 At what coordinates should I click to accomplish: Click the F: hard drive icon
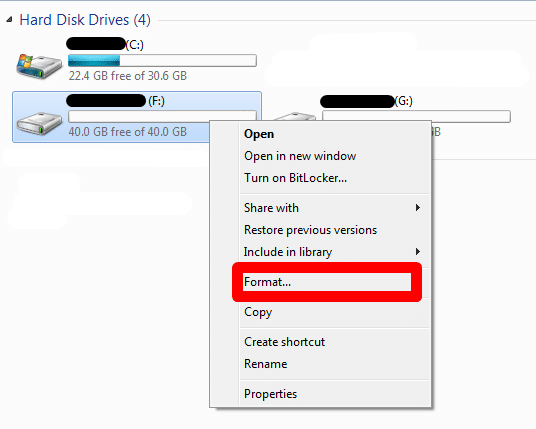(39, 123)
